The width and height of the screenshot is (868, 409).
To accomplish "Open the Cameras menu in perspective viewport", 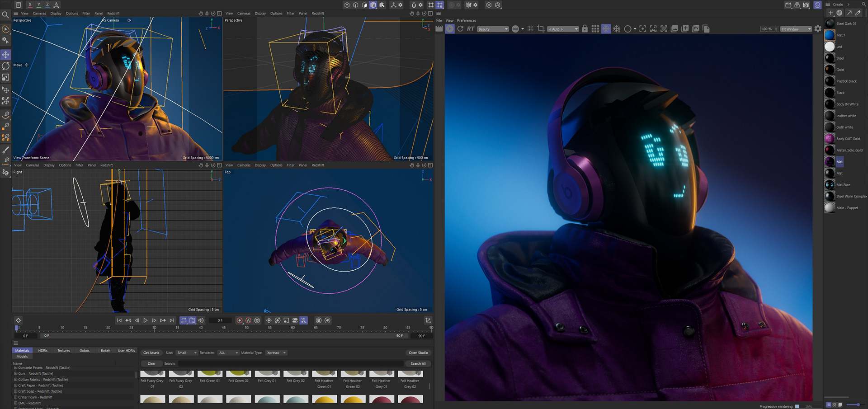I will (x=39, y=14).
